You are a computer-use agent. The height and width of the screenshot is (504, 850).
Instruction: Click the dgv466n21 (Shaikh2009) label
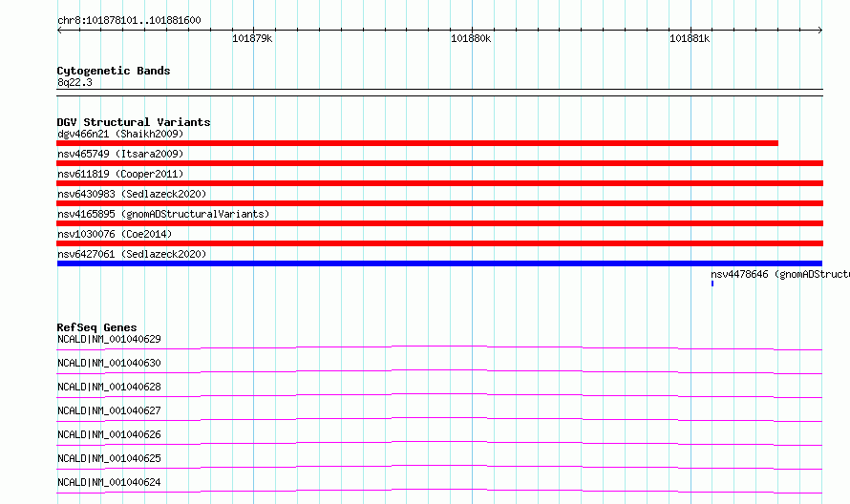coord(120,134)
